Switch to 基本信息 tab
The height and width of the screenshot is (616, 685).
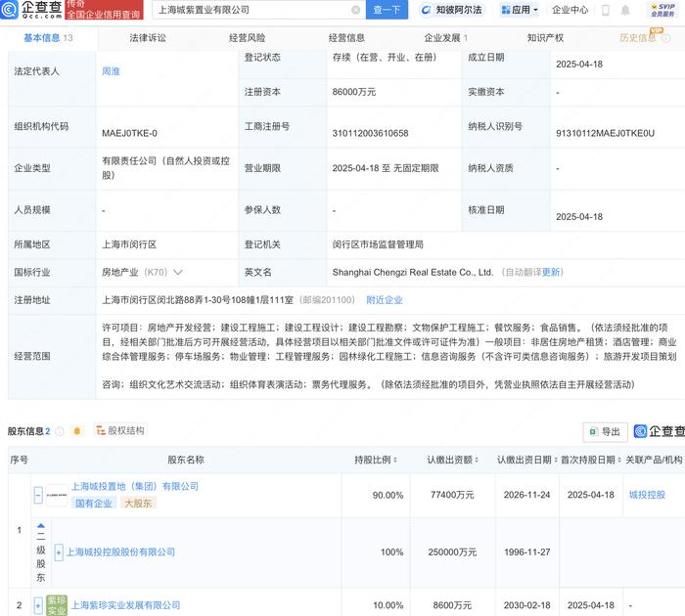point(48,38)
